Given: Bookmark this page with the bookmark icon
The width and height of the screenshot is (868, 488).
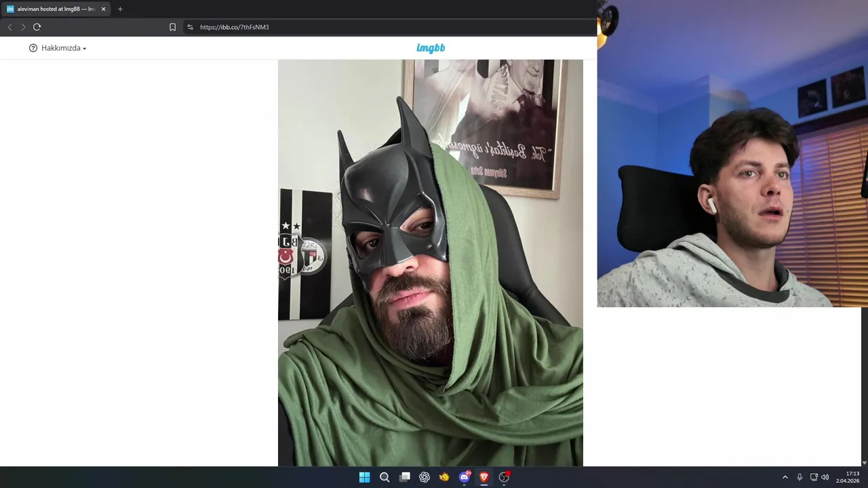Looking at the screenshot, I should coord(172,27).
